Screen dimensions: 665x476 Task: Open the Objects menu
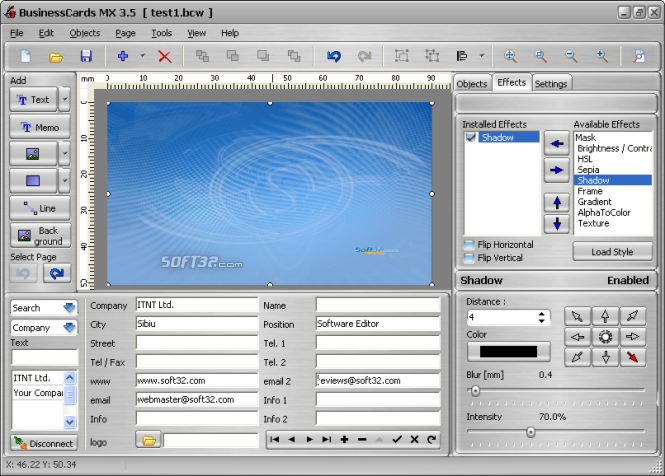click(85, 33)
